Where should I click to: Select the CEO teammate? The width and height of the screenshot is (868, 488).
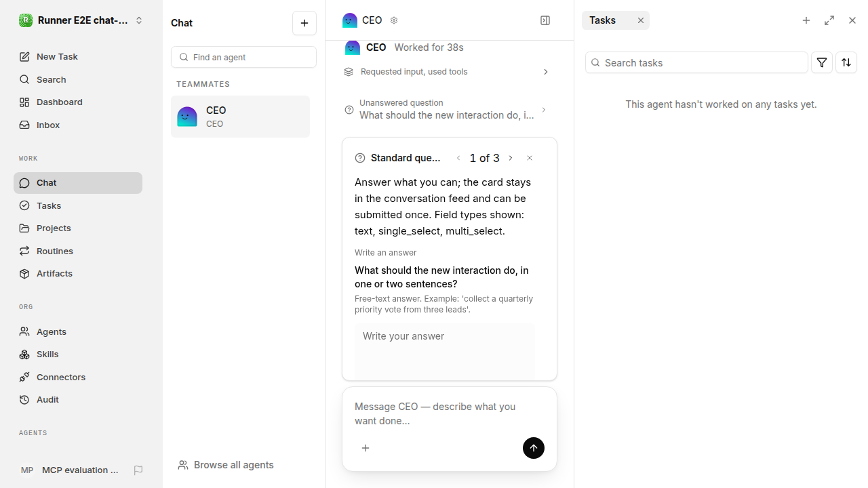[x=240, y=117]
